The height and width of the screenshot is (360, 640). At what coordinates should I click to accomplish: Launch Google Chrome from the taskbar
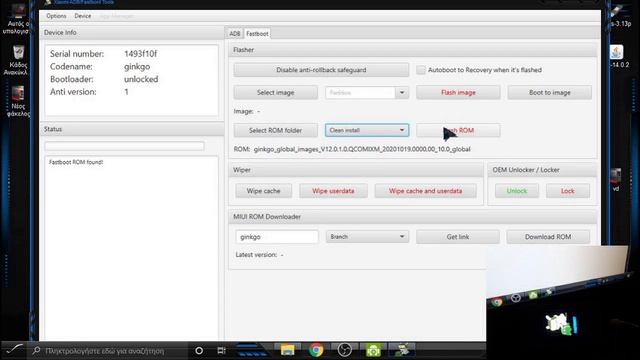pos(316,350)
